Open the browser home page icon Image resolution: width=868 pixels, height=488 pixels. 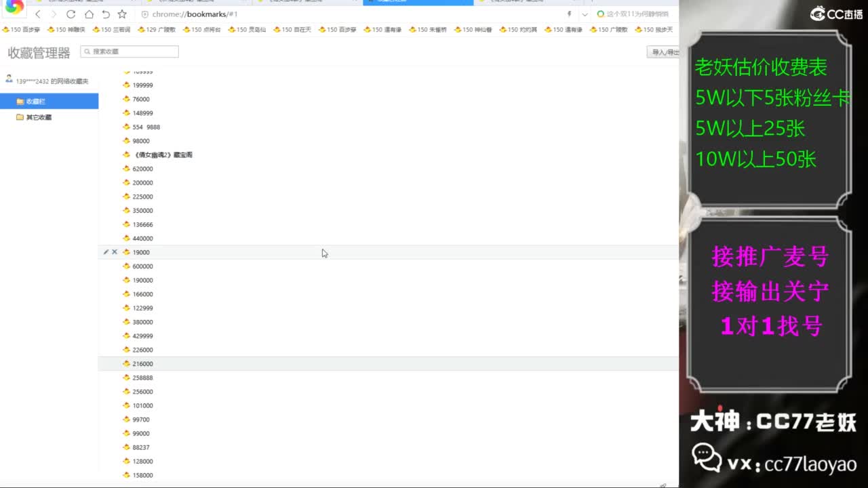89,14
